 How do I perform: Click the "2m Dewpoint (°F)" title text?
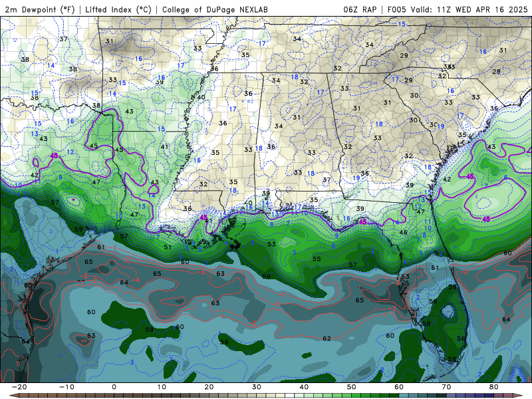(x=39, y=10)
